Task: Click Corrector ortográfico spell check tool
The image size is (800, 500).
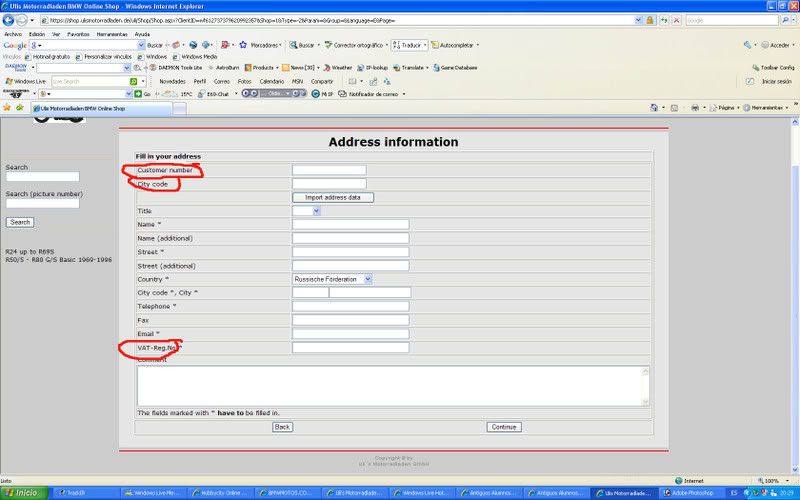Action: 354,45
